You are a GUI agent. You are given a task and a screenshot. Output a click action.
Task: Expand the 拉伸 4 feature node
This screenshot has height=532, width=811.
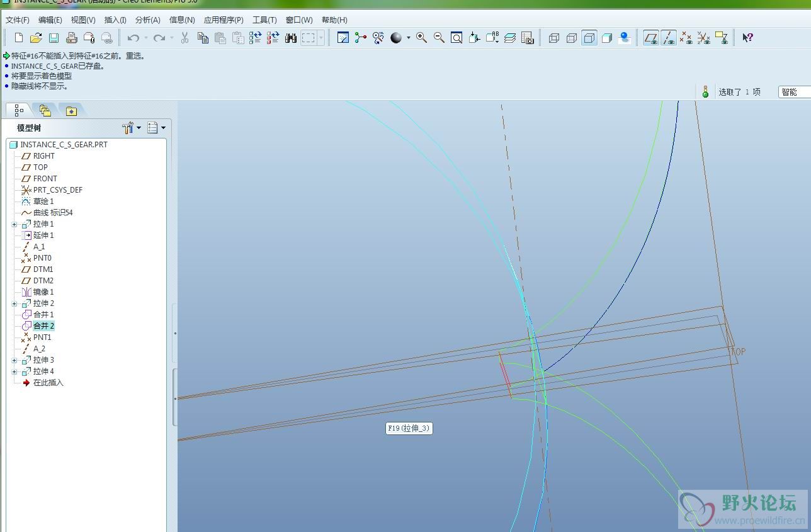(x=14, y=371)
